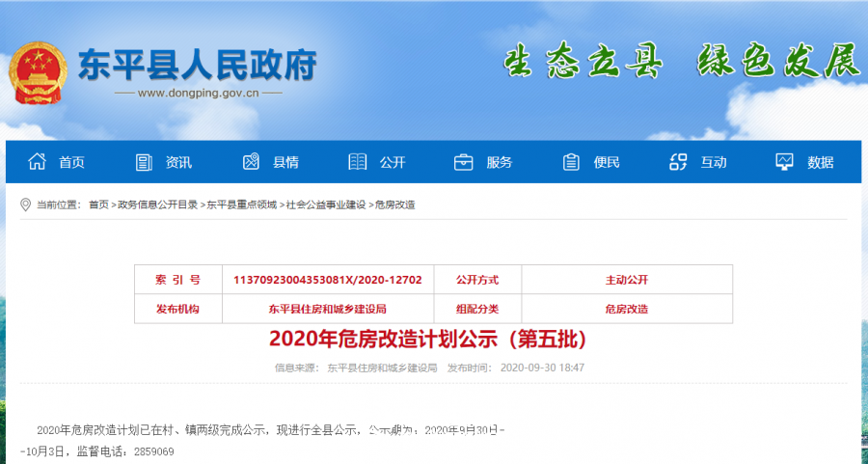Screen dimensions: 868x464
Task: Click 东平县住房和城乡建设局 in the table
Action: [x=328, y=309]
